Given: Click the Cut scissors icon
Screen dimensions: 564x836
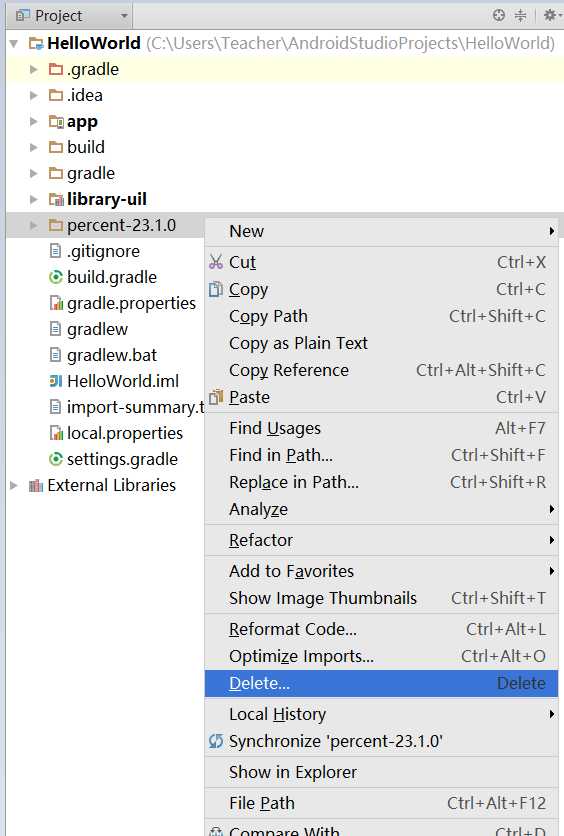Looking at the screenshot, I should (216, 262).
